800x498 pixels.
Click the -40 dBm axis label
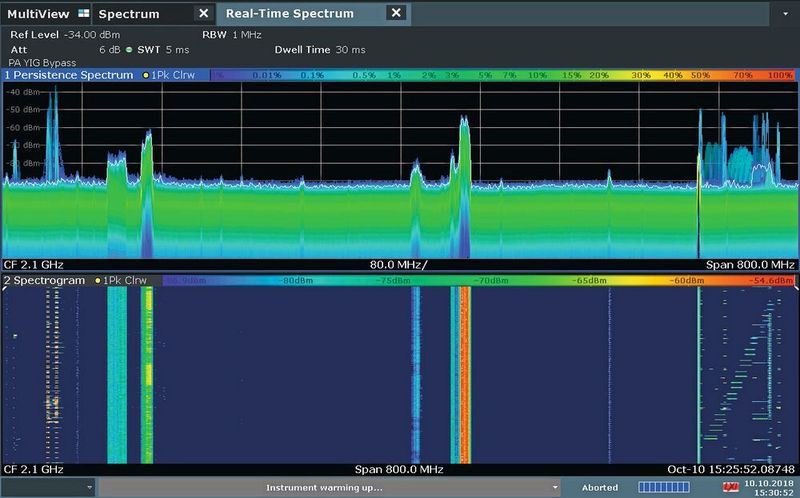22,92
